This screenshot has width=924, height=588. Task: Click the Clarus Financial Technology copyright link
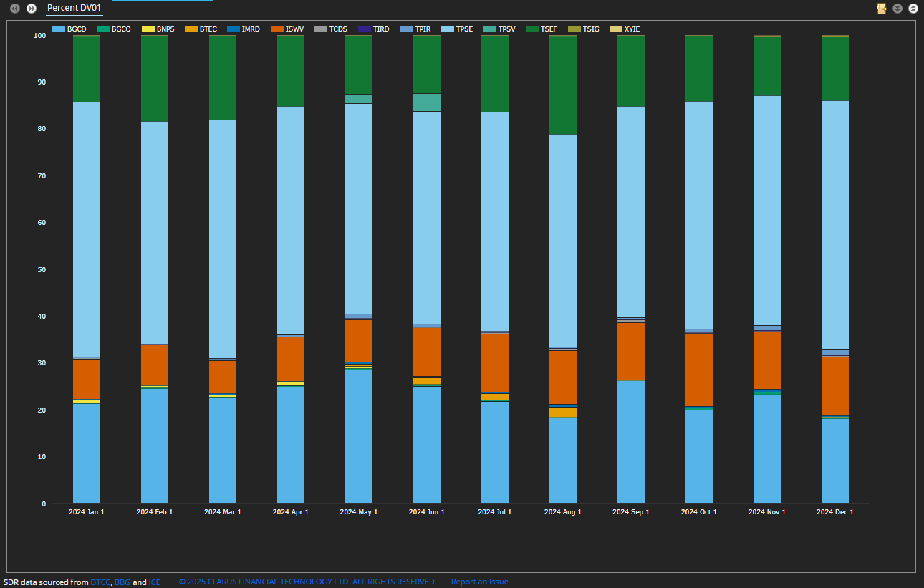coord(307,582)
